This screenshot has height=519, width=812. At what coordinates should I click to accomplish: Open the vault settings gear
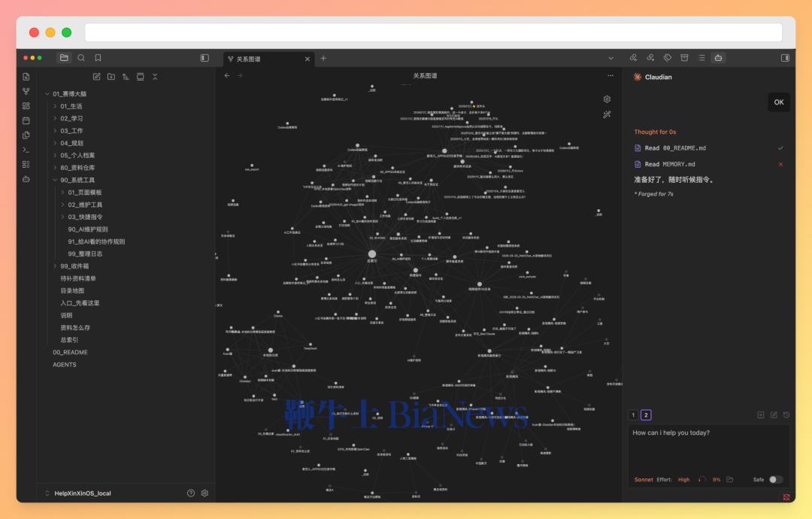[x=205, y=493]
